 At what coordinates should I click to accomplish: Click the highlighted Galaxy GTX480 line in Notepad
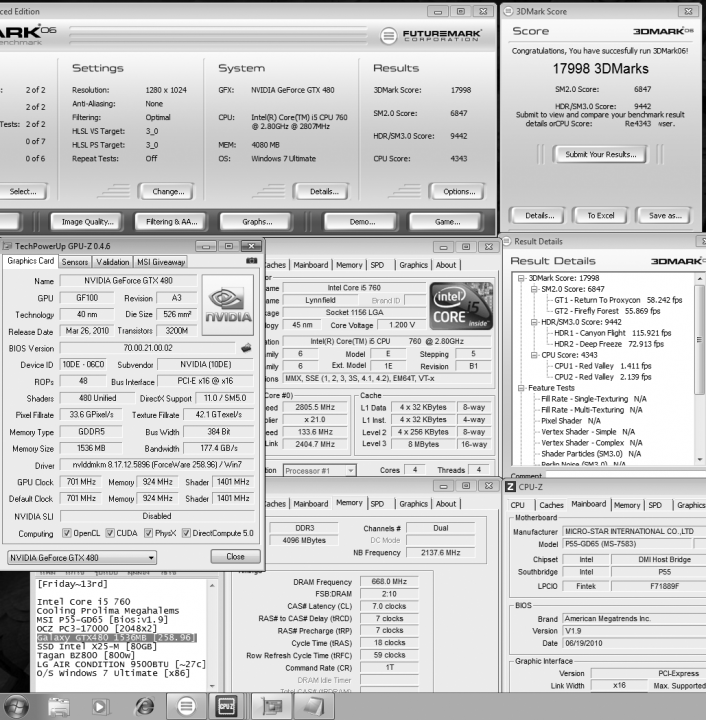pos(117,638)
